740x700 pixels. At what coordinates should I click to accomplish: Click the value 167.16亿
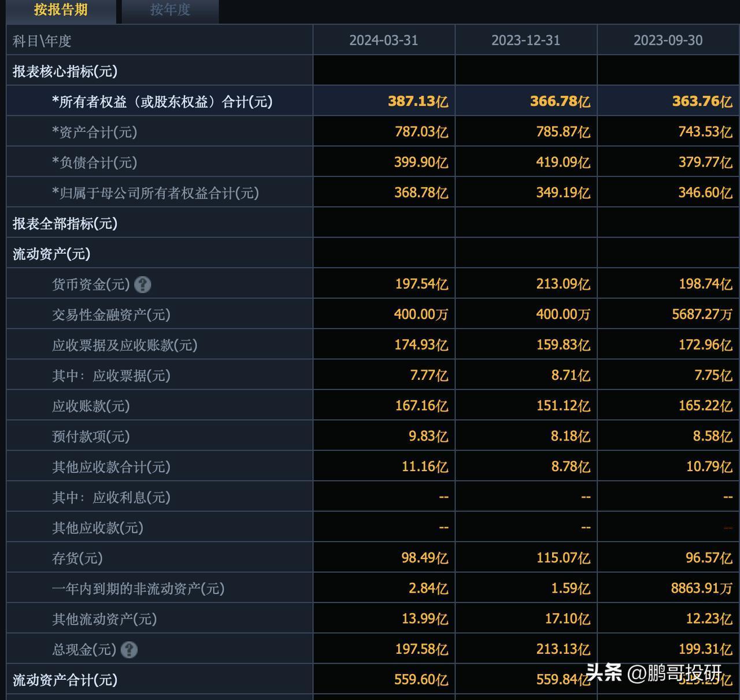pos(421,406)
